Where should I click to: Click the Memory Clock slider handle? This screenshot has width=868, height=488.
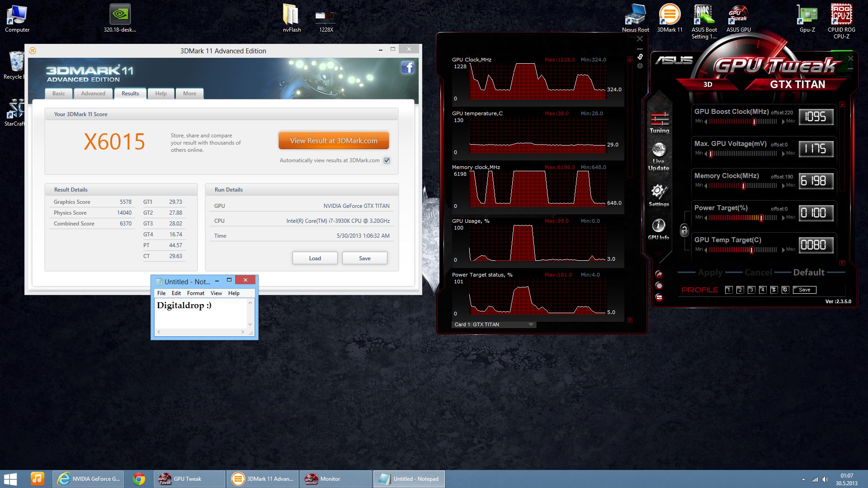click(743, 186)
